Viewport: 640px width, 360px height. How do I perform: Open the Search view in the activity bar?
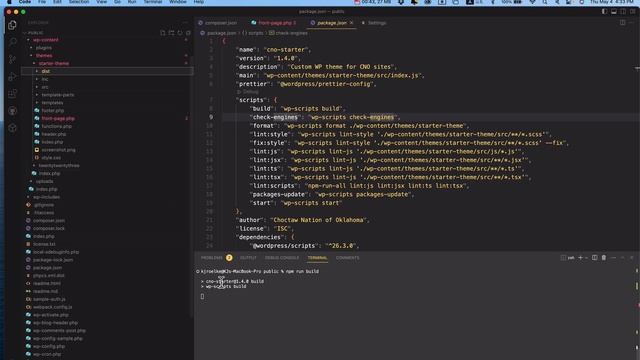pyautogui.click(x=12, y=42)
